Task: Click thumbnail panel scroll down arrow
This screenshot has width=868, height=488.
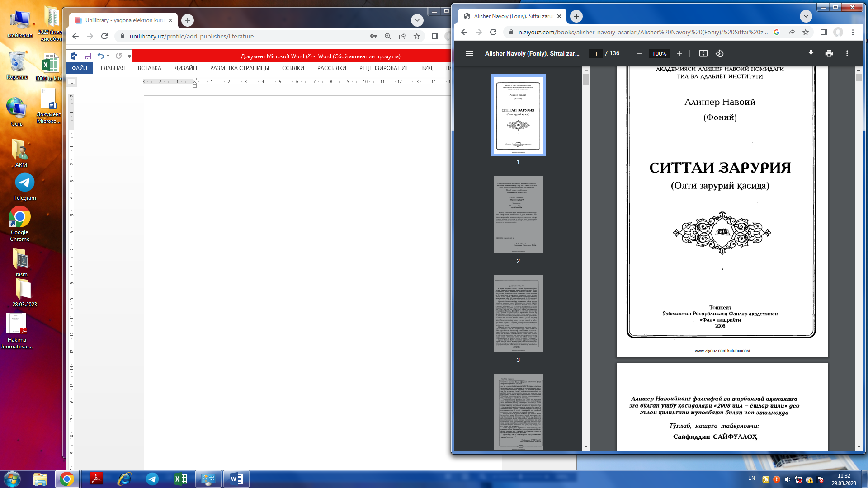Action: tap(586, 447)
